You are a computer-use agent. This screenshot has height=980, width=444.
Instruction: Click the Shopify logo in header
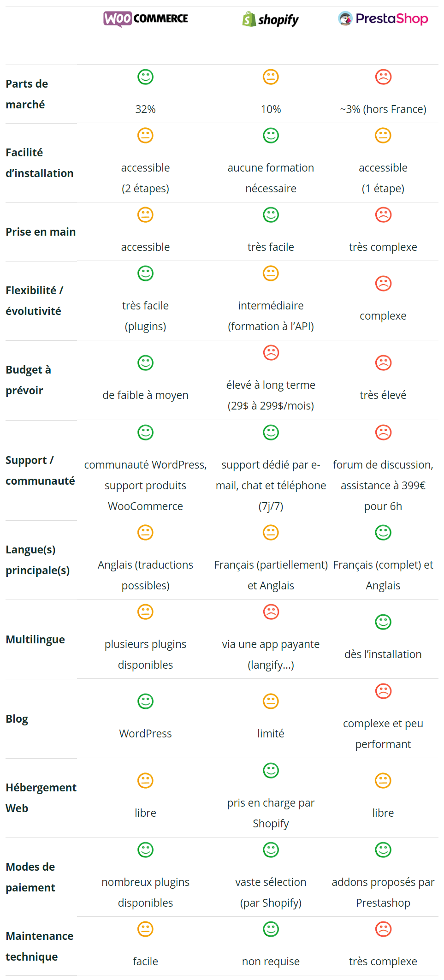271,19
